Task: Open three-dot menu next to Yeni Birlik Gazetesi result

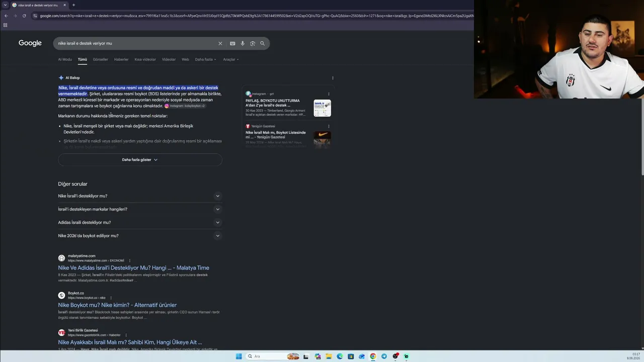Action: pos(126,335)
